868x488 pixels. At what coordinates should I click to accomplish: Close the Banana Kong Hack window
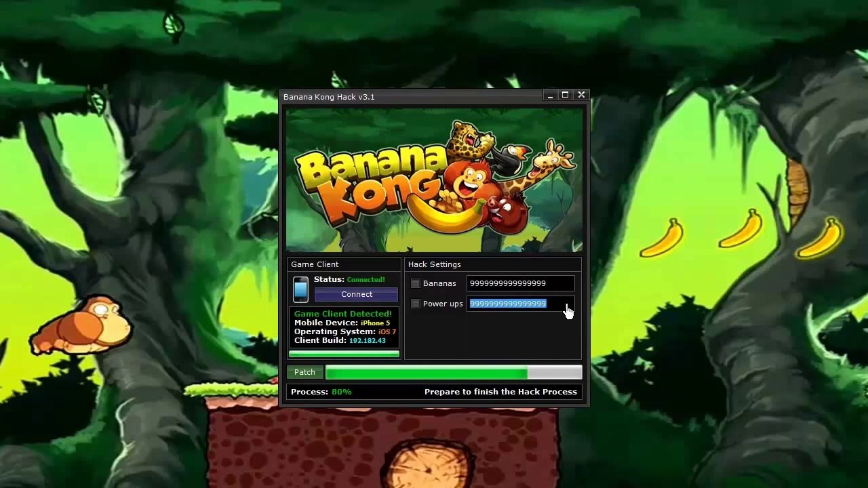click(x=581, y=96)
